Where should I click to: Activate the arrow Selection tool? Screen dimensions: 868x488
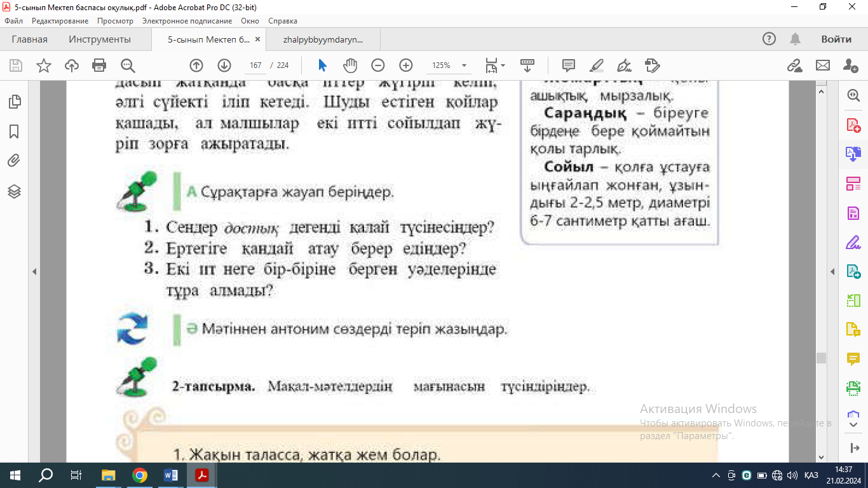pos(322,65)
